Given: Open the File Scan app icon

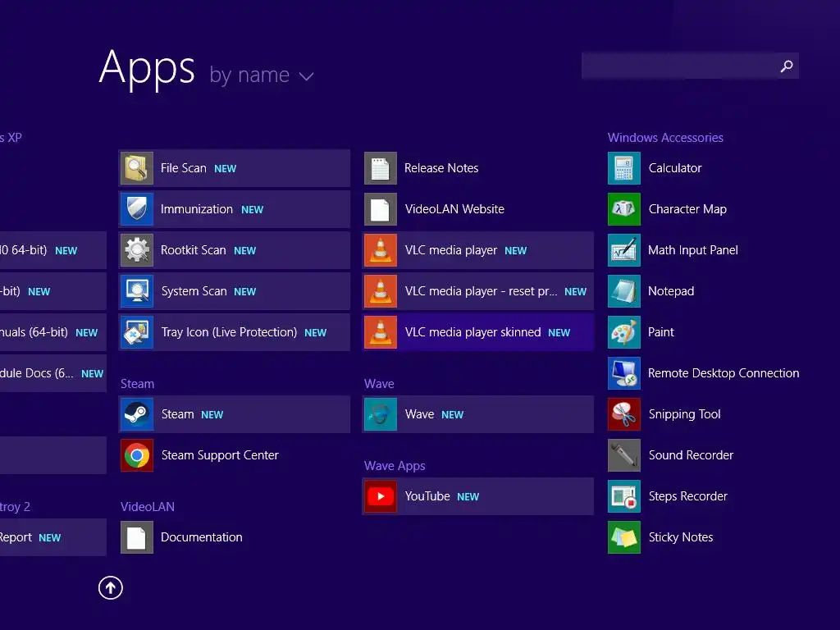Looking at the screenshot, I should coord(137,168).
